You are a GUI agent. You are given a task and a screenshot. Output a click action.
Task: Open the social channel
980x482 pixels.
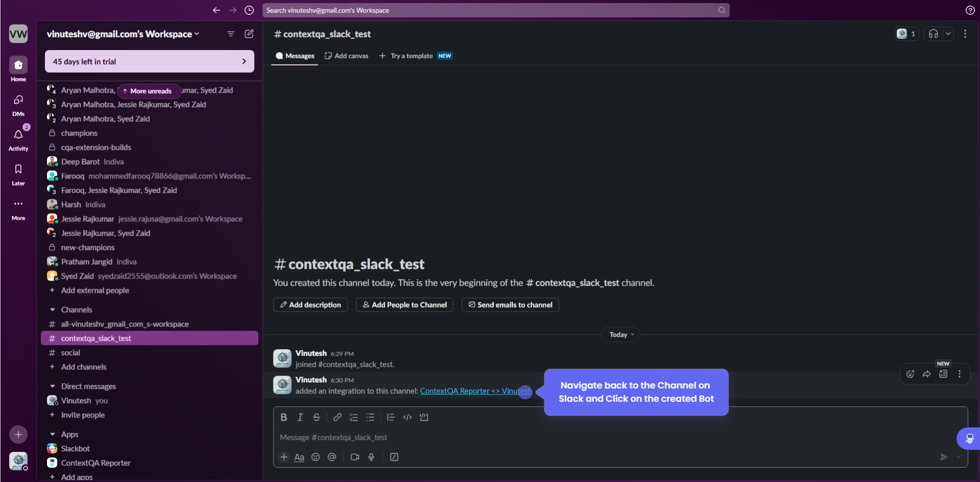[x=71, y=353]
